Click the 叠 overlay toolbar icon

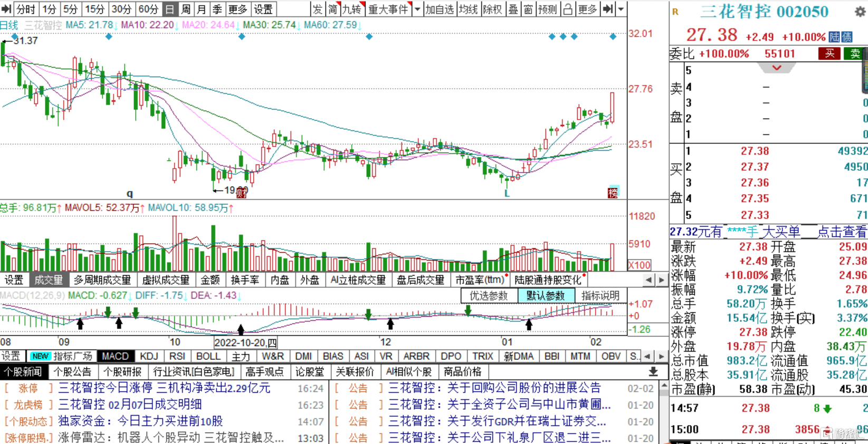tap(513, 9)
